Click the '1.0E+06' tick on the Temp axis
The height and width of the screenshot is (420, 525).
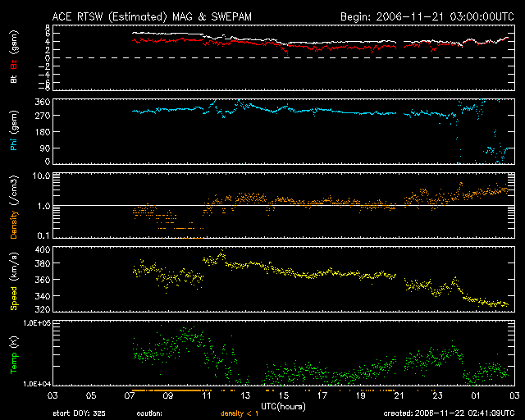(37, 323)
